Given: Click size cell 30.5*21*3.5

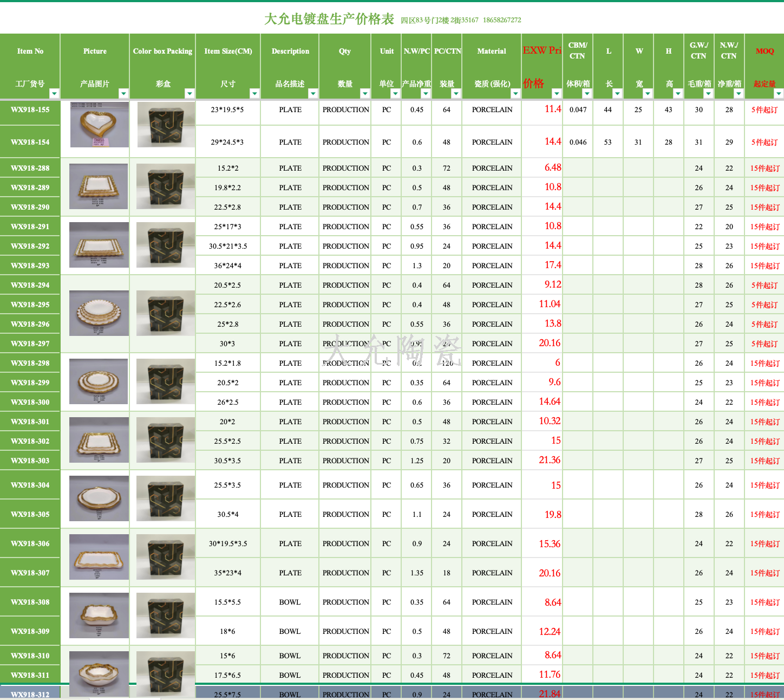Looking at the screenshot, I should coord(228,247).
